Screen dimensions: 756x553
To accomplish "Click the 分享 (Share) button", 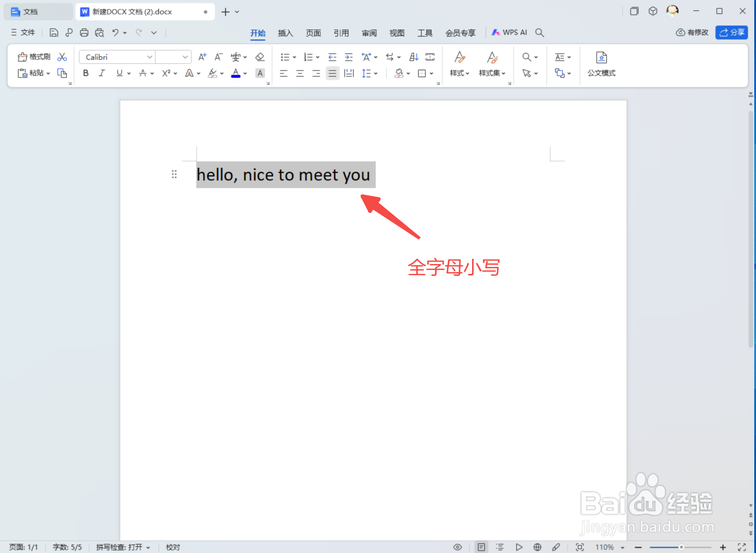I will (x=732, y=32).
